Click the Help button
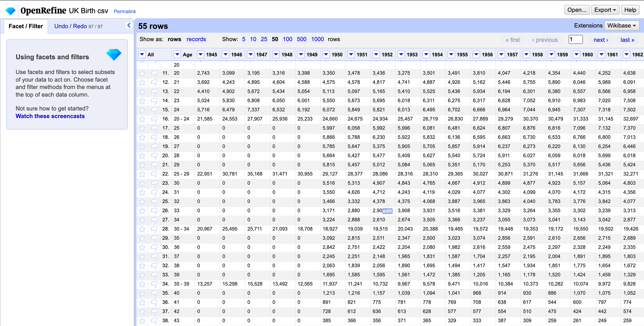Viewport: 644px width, 326px height. point(630,10)
